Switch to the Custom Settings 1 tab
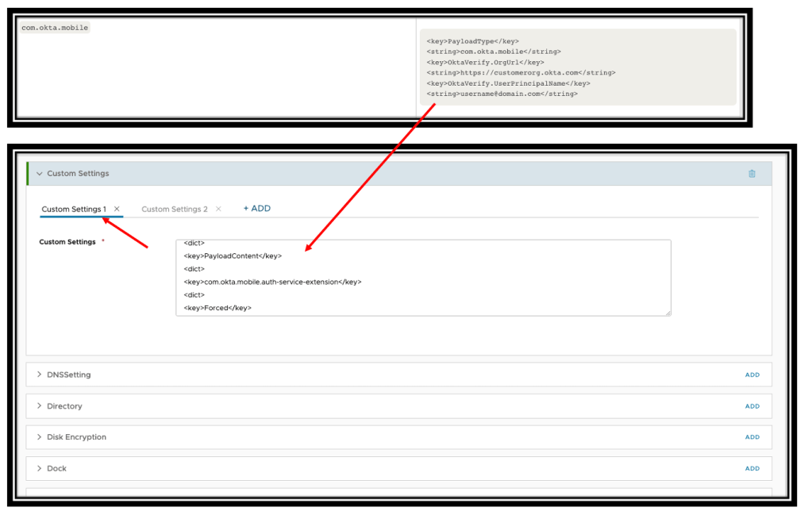Viewport: 812px width, 515px height. coord(74,209)
